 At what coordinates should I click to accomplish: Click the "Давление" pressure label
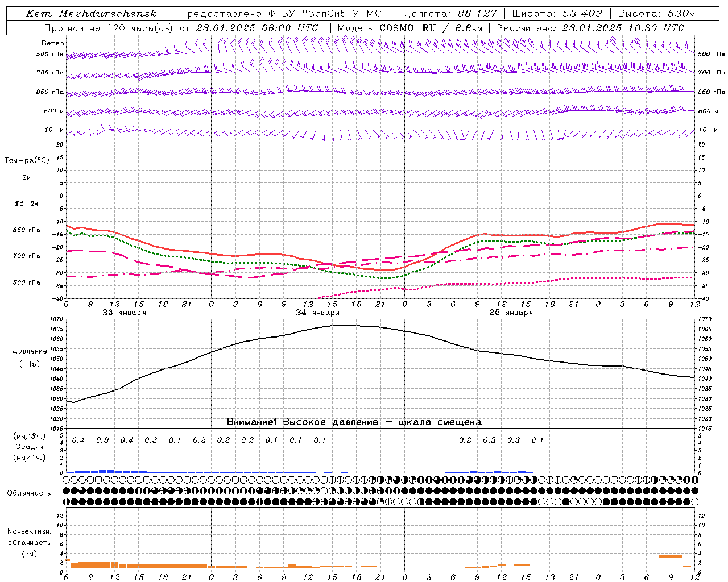30,351
